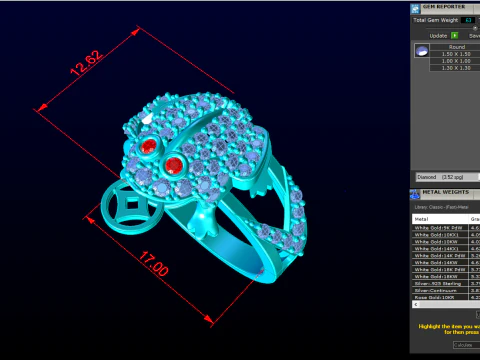
Task: Click the 12.62 dimension label
Action: coord(86,63)
